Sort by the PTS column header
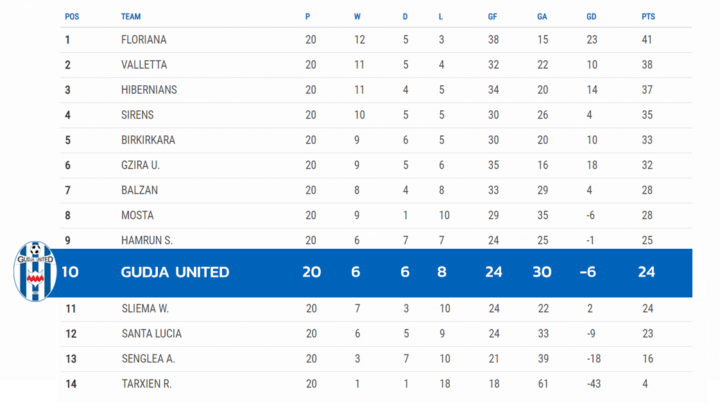Screen dimensions: 720x418 coord(648,17)
